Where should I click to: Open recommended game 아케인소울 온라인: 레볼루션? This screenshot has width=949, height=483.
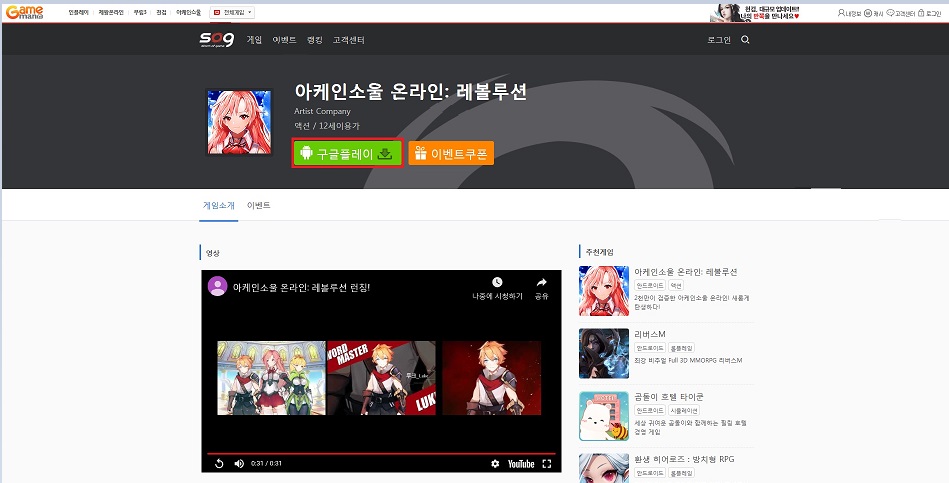pyautogui.click(x=686, y=272)
